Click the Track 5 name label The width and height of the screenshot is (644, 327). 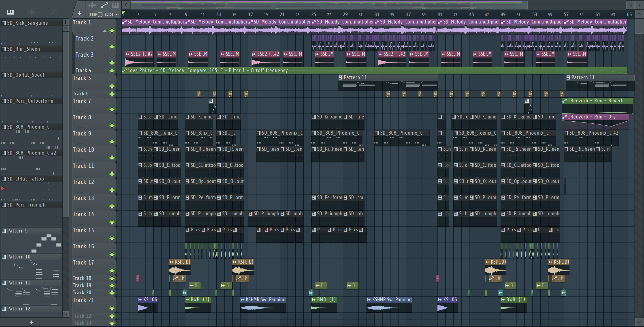[82, 78]
